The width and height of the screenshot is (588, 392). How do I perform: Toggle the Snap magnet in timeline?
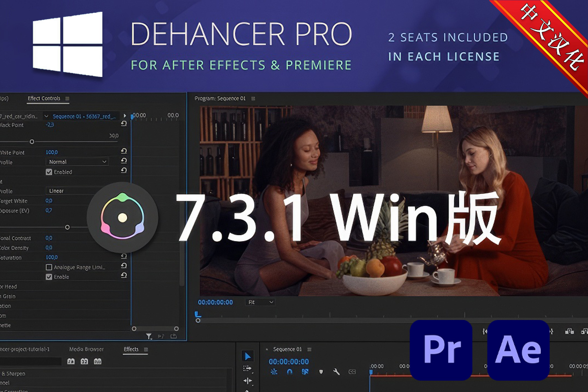coord(290,372)
